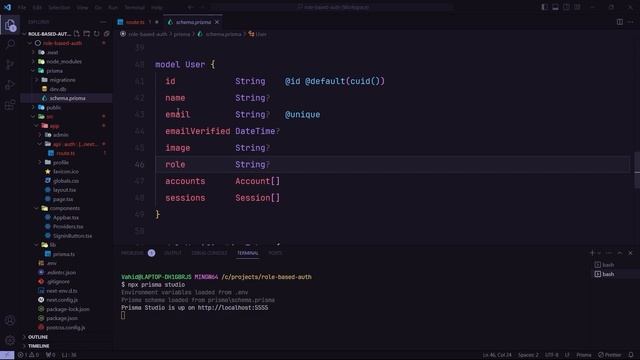Click errors and warnings count in status bar
Image resolution: width=640 pixels, height=360 pixels.
28,355
